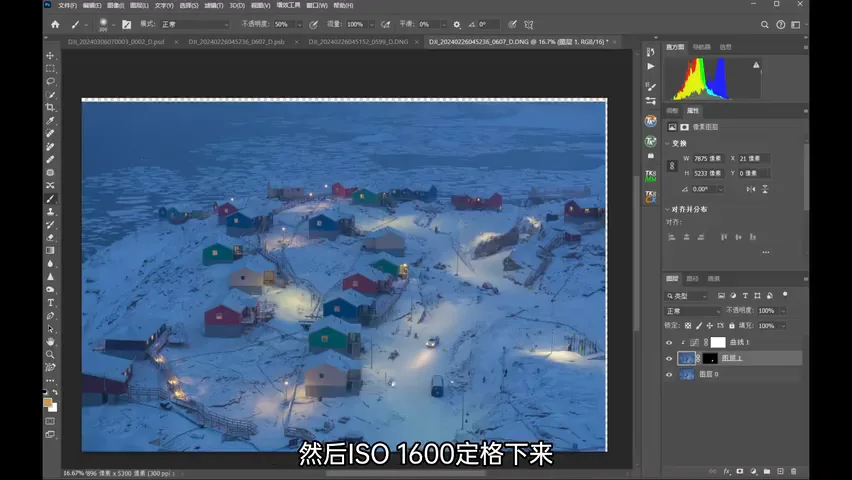Viewport: 852px width, 480px height.
Task: Toggle lock all padlock icon
Action: pyautogui.click(x=731, y=326)
